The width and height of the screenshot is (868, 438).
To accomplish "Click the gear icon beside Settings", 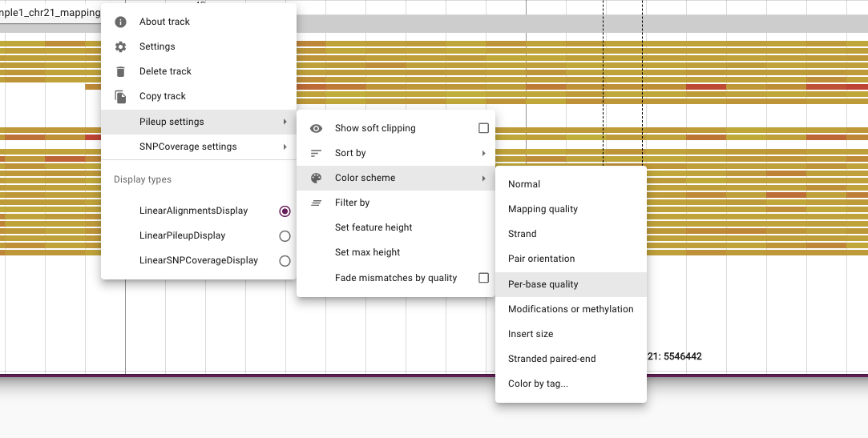I will click(121, 46).
